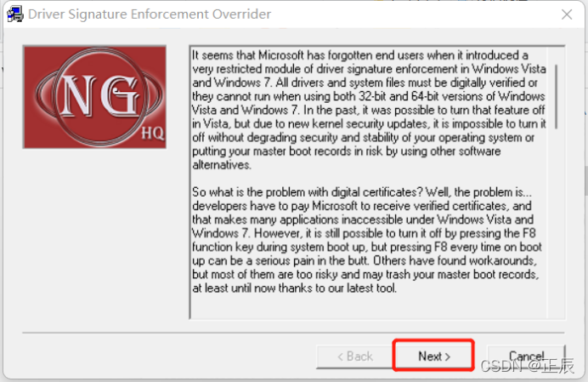Click the paragraph starting "So what is the problem"

click(x=366, y=240)
